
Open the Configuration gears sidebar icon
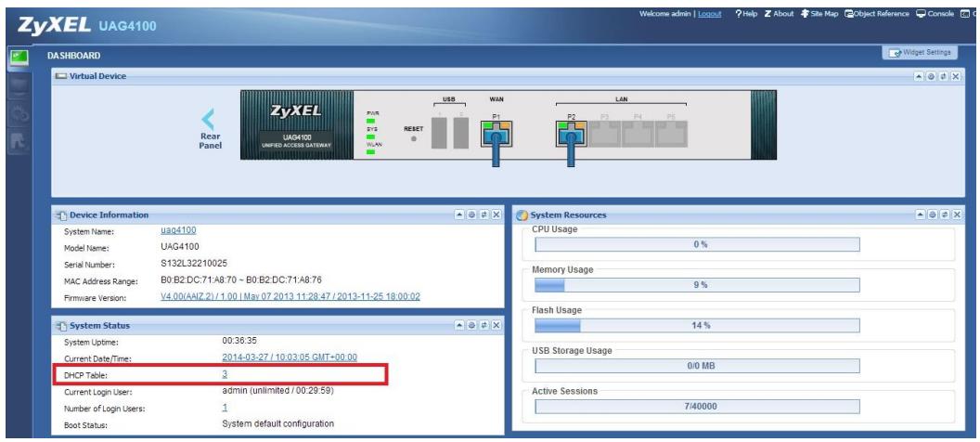[x=19, y=114]
